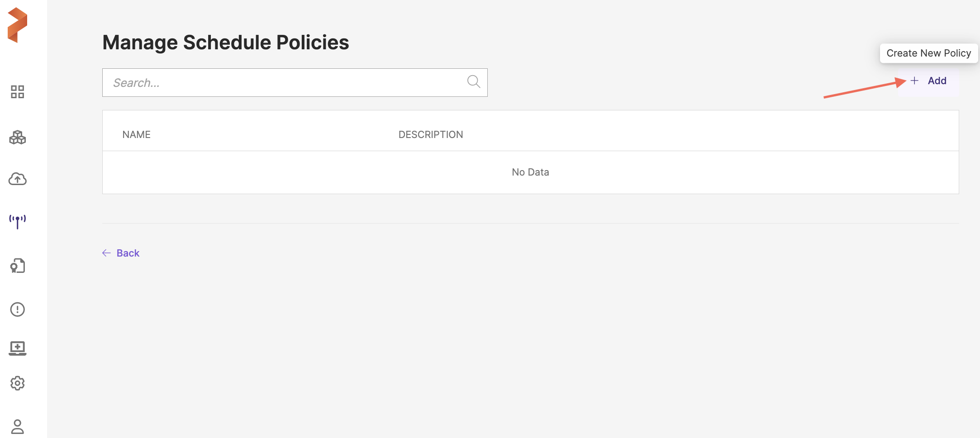Focus the Search policies input field
980x438 pixels.
(285, 83)
